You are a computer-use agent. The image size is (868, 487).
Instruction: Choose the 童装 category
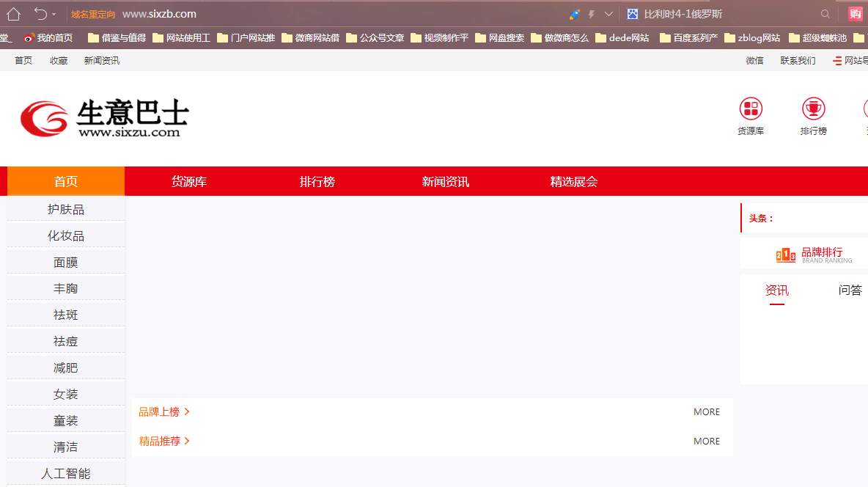coord(66,420)
